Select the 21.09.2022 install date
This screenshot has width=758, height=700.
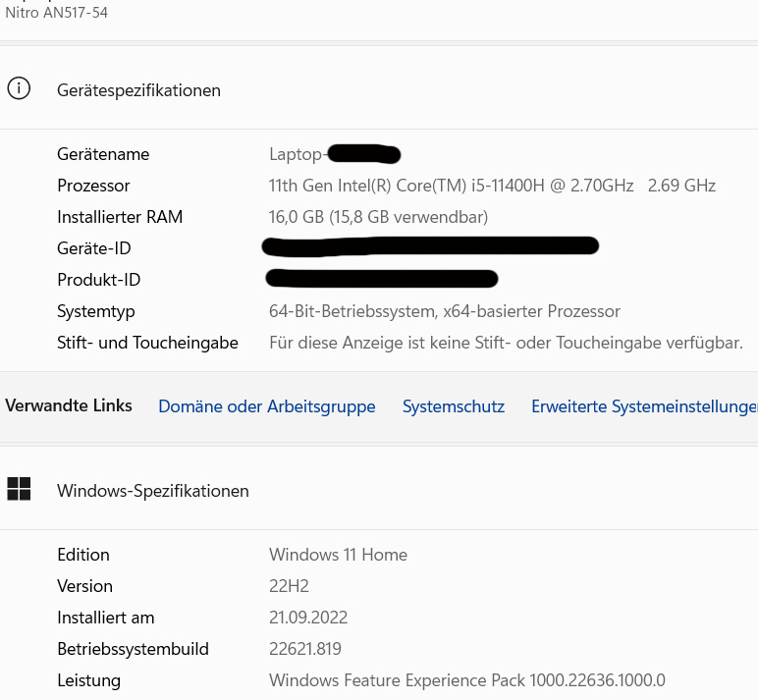click(x=308, y=618)
